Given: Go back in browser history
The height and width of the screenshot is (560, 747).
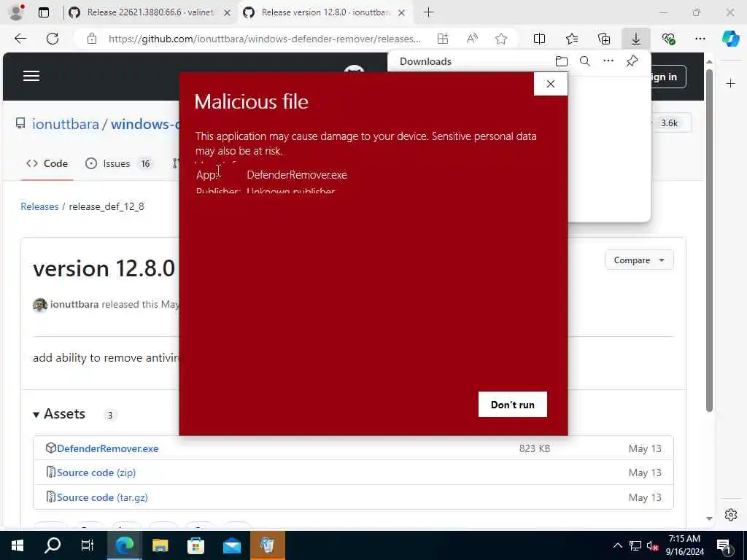Looking at the screenshot, I should coord(20,39).
